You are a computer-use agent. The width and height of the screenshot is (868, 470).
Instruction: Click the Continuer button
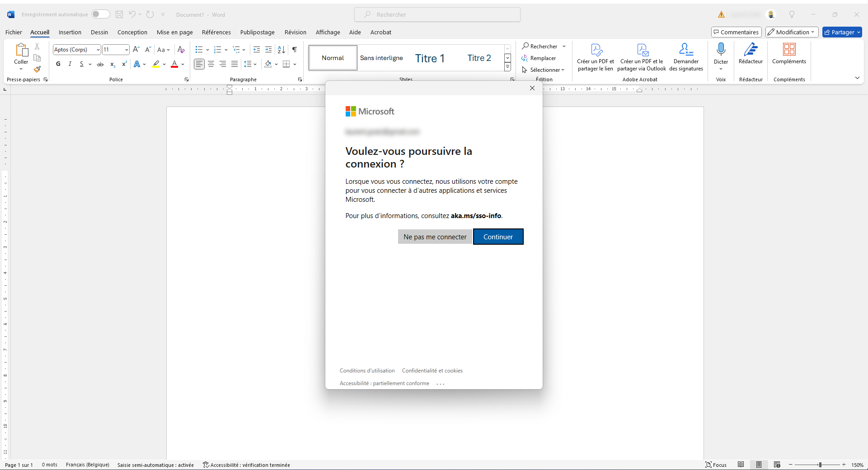click(498, 237)
